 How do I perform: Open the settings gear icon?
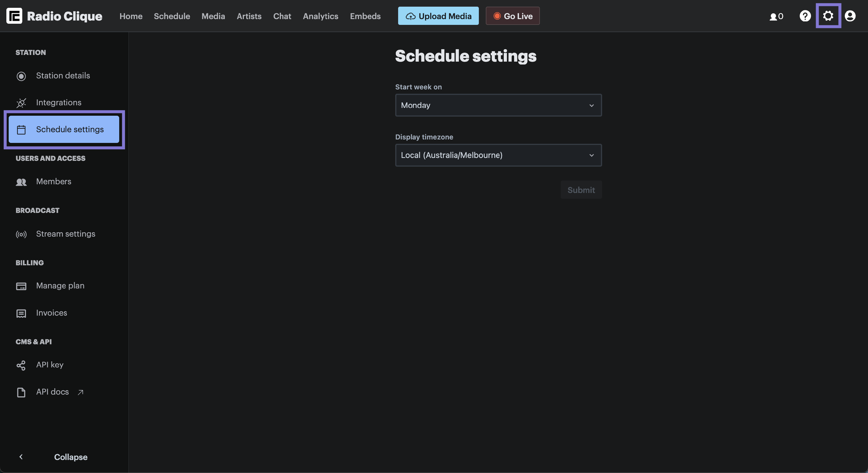pyautogui.click(x=828, y=16)
